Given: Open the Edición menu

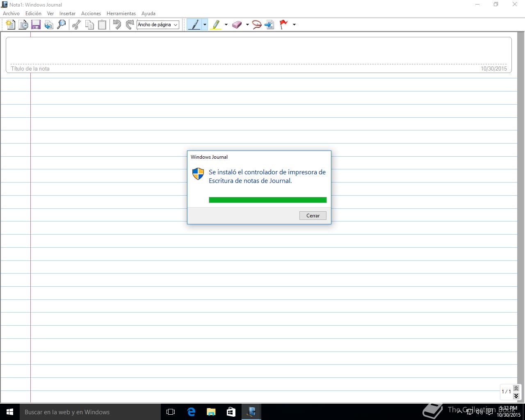Looking at the screenshot, I should [33, 14].
